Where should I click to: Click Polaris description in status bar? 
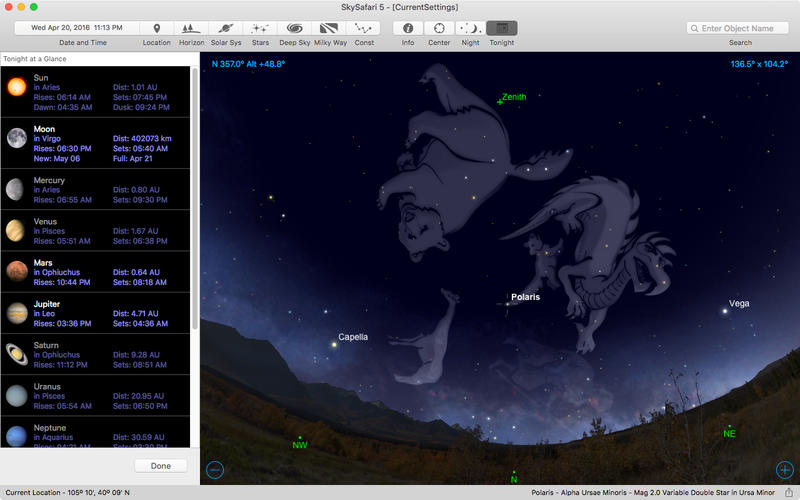[x=653, y=493]
